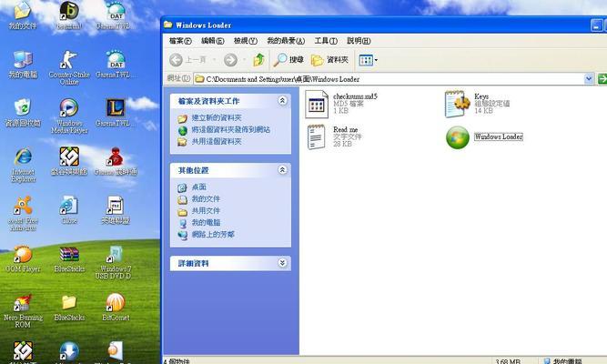Open Garena logo shortcut beside Internet Explorer
The image size is (607, 364).
tap(69, 161)
